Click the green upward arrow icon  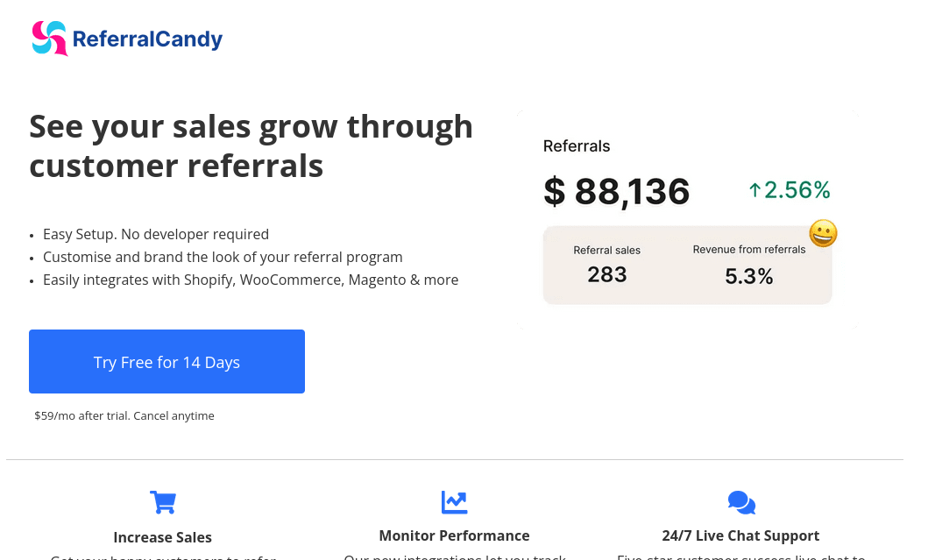(754, 190)
